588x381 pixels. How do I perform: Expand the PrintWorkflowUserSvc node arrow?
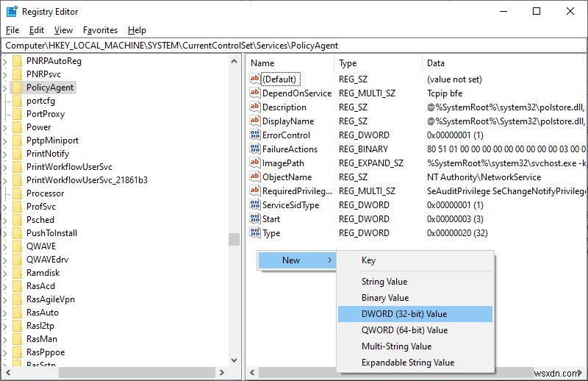coord(5,167)
